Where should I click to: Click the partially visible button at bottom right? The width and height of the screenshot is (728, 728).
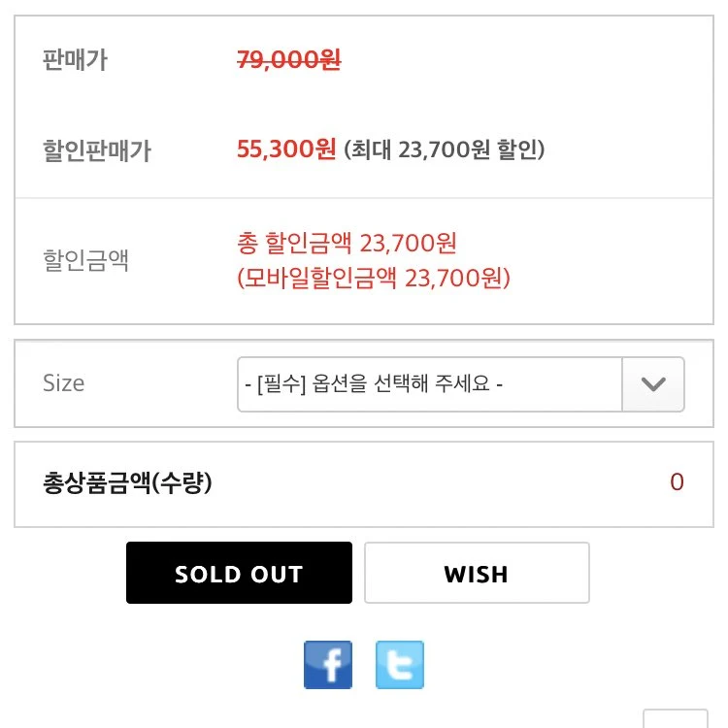(x=676, y=718)
